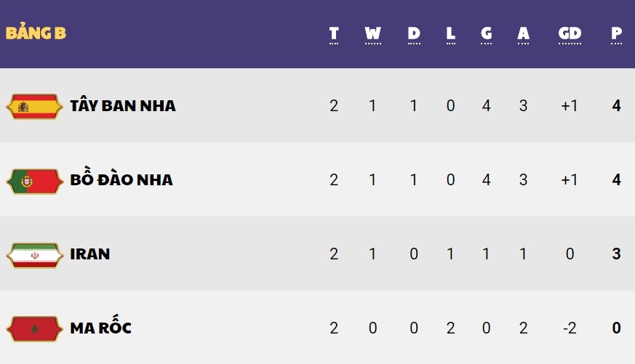
Task: Click Iran's points total
Action: point(616,254)
